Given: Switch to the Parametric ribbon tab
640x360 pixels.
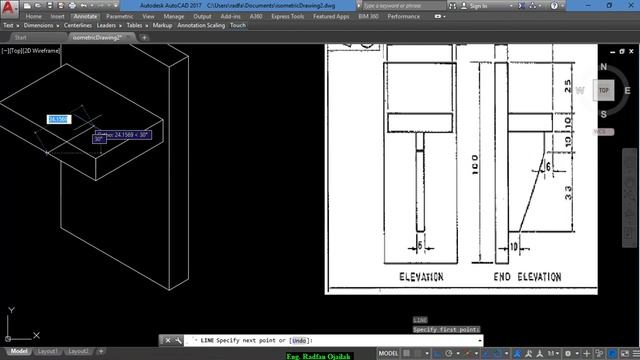Looking at the screenshot, I should pos(120,16).
